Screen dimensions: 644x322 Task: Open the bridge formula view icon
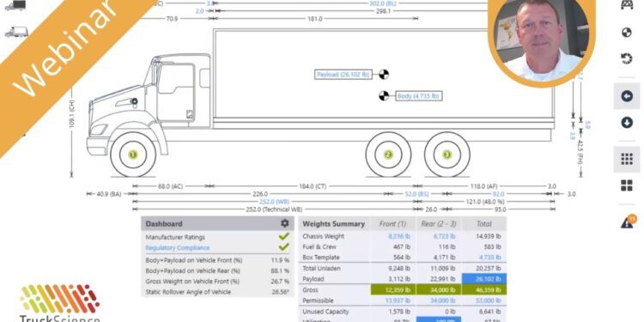click(x=626, y=4)
